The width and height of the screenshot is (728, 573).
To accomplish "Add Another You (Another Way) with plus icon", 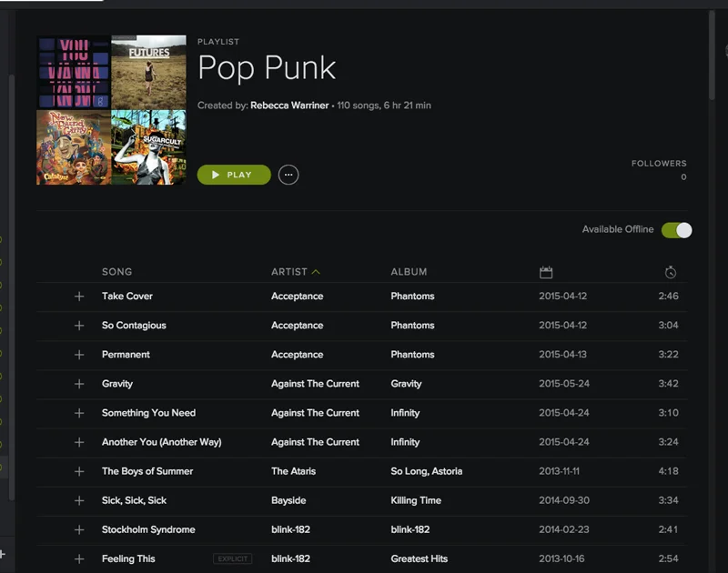I will (x=79, y=442).
